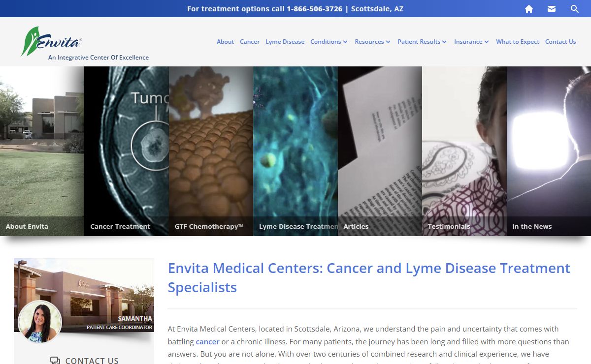The height and width of the screenshot is (364, 591).
Task: Follow the cancer hyperlink in paragraph
Action: click(207, 341)
